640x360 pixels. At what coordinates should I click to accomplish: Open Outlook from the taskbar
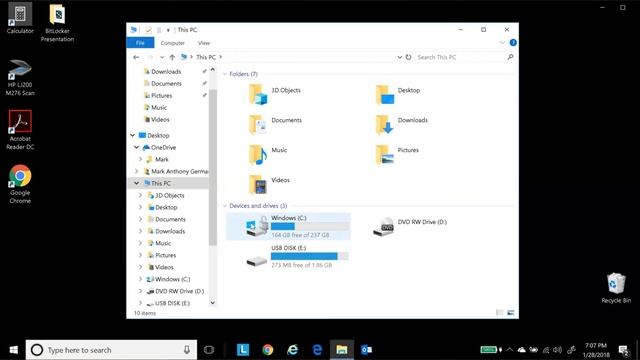[366, 350]
